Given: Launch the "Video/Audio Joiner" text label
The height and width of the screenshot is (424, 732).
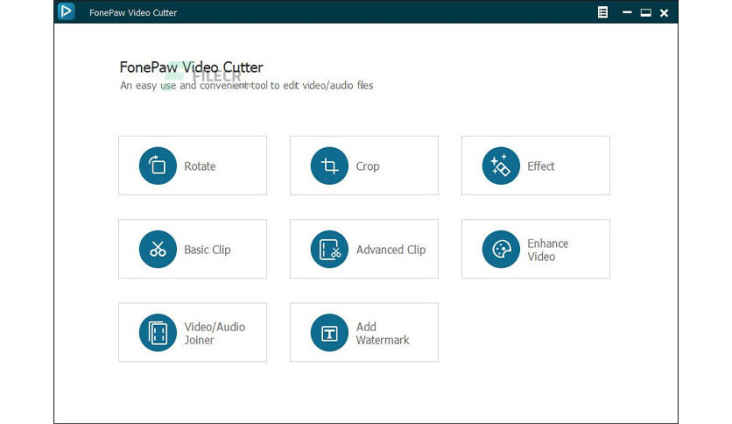Looking at the screenshot, I should 214,333.
